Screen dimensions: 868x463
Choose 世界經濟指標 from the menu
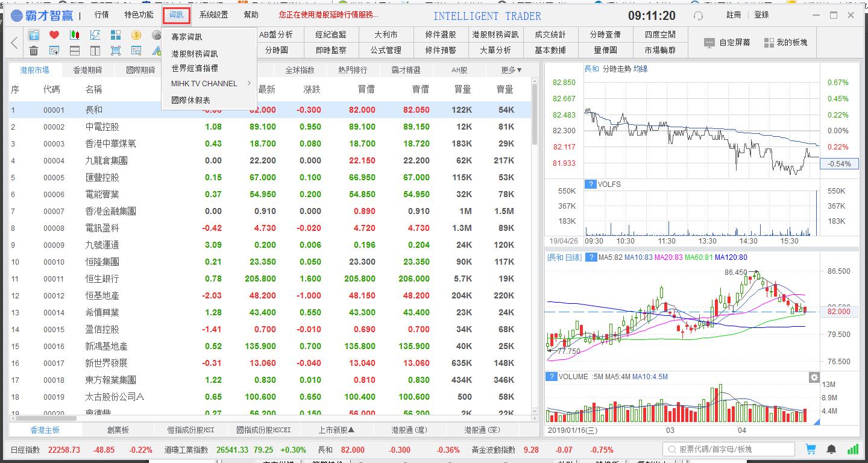(x=195, y=68)
